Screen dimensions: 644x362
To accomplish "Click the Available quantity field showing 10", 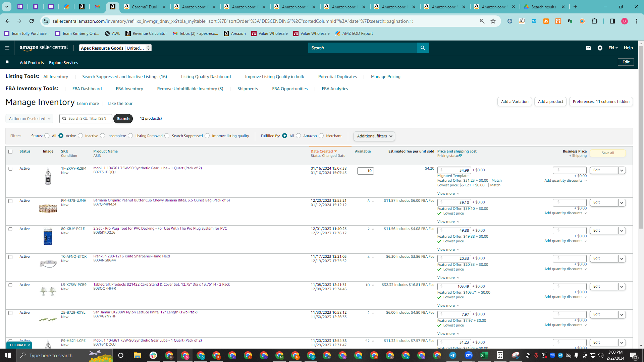I will 365,171.
